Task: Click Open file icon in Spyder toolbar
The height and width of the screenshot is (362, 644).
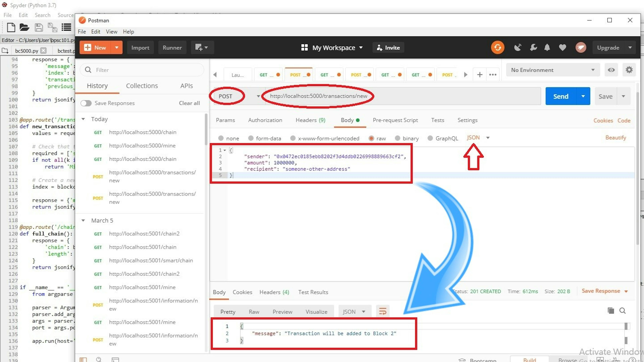Action: tap(24, 27)
